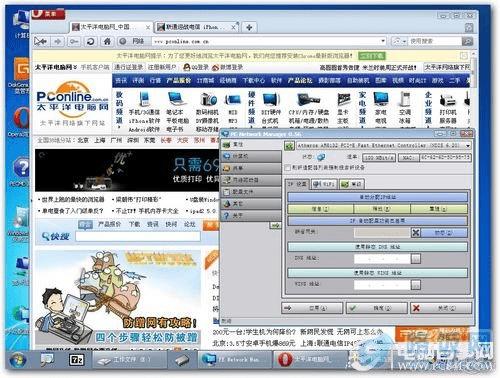Click the 使用静态 DNS 地址 button

(x=377, y=247)
